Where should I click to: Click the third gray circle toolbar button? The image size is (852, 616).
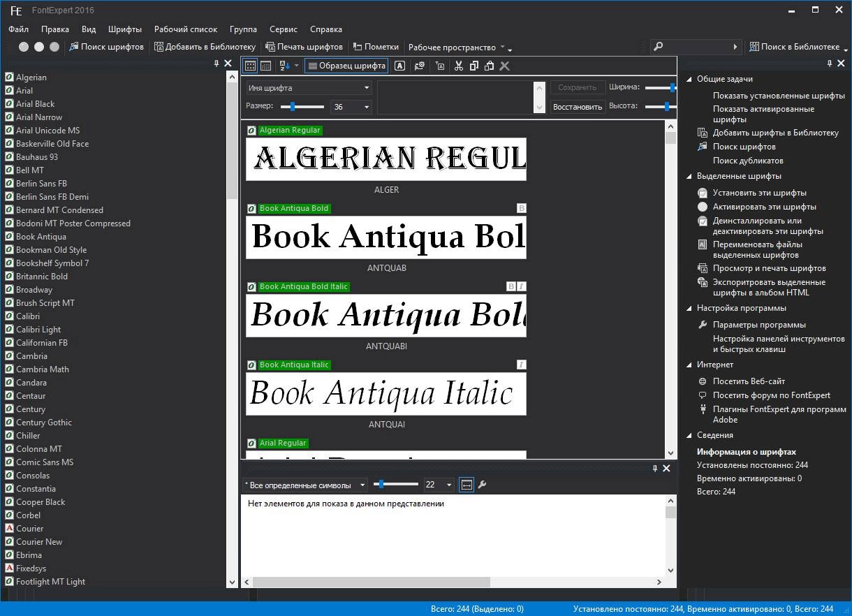54,47
